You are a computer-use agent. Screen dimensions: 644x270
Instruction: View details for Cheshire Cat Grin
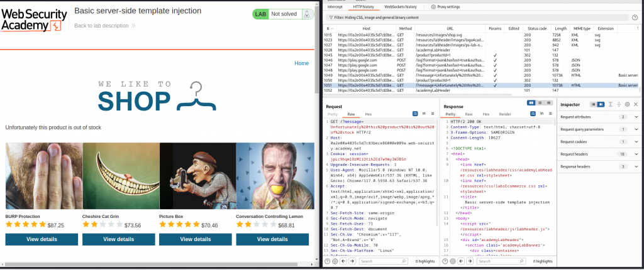click(119, 239)
